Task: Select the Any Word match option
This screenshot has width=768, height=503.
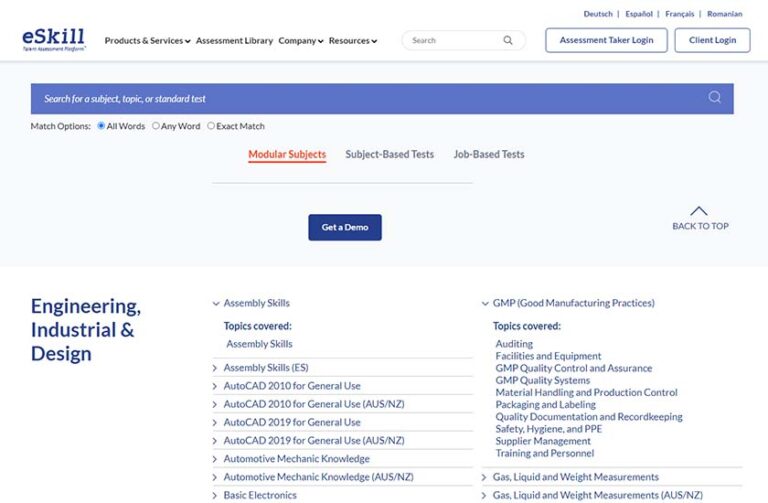Action: [156, 126]
